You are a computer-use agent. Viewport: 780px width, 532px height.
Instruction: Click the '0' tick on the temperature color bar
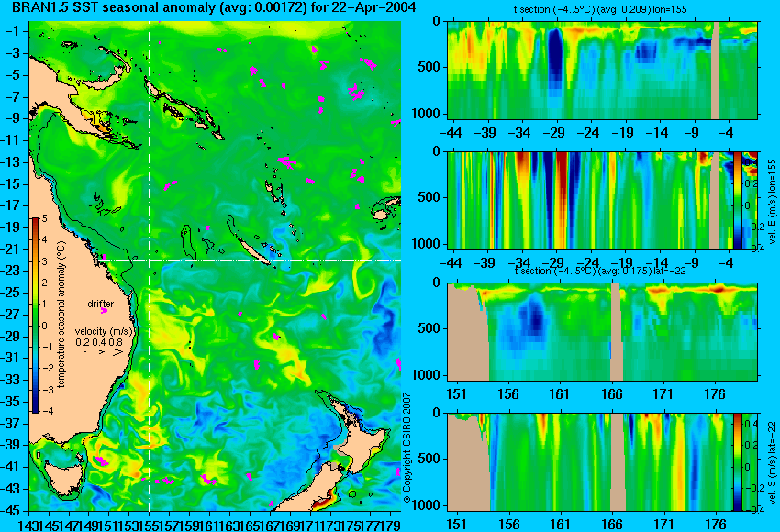point(44,326)
